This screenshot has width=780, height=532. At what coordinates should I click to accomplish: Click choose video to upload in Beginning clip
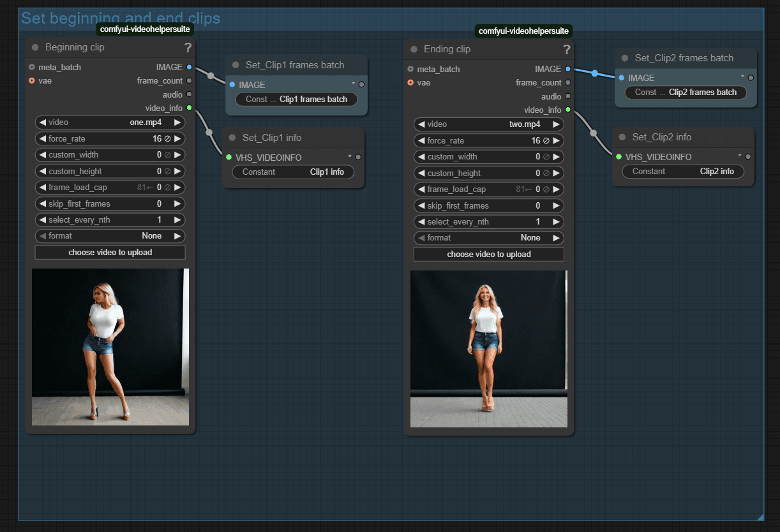click(110, 253)
